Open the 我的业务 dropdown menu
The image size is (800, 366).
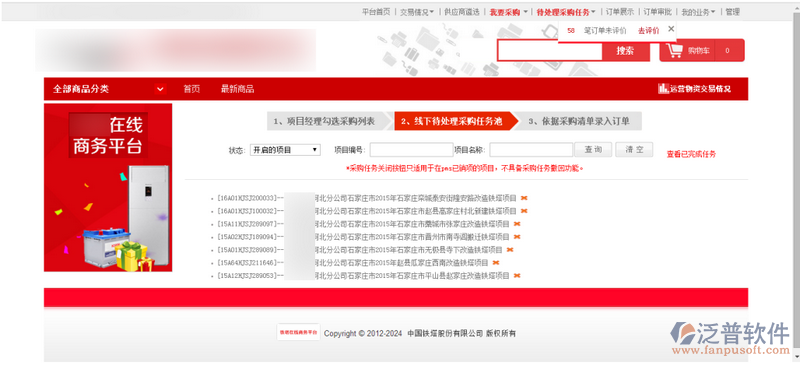[698, 12]
